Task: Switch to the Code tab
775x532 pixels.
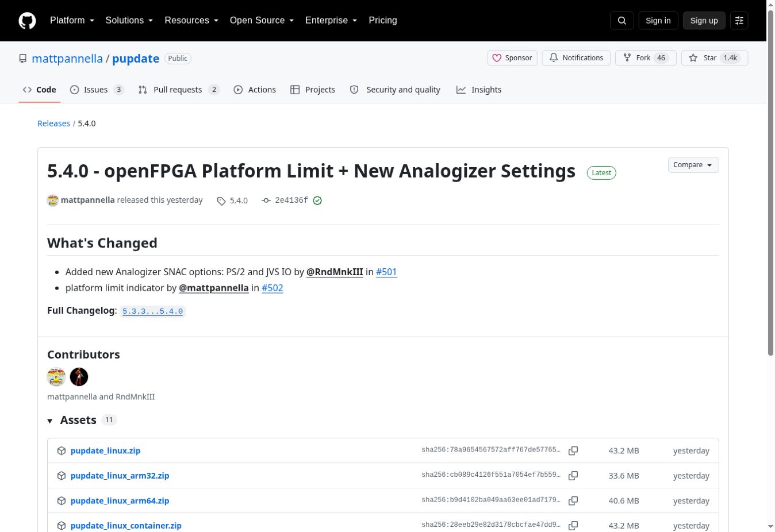Action: (39, 90)
